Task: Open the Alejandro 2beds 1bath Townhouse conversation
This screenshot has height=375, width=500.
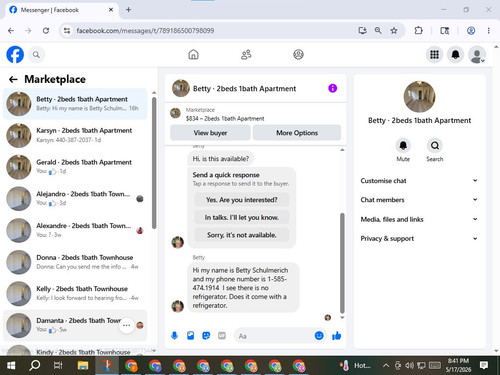Action: 75,198
